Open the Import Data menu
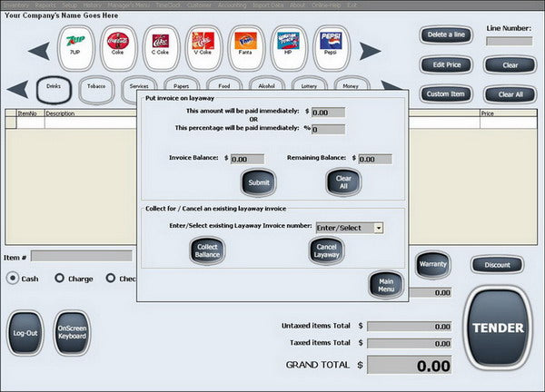This screenshot has height=392, width=545. point(268,5)
